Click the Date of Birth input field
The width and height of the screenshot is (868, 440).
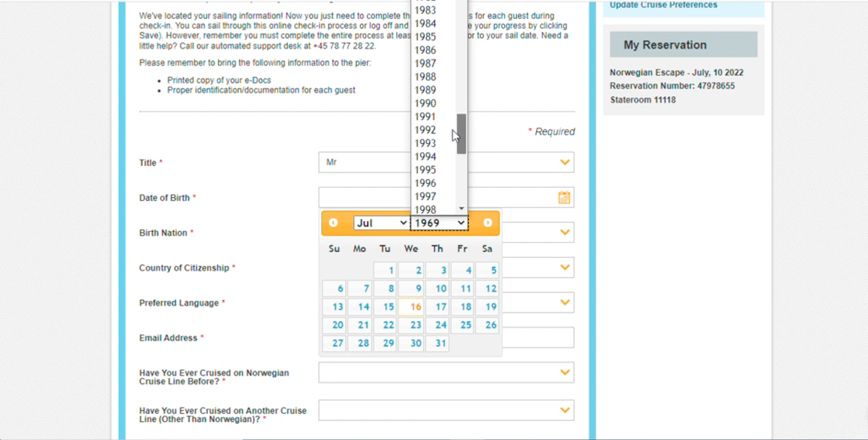point(364,198)
